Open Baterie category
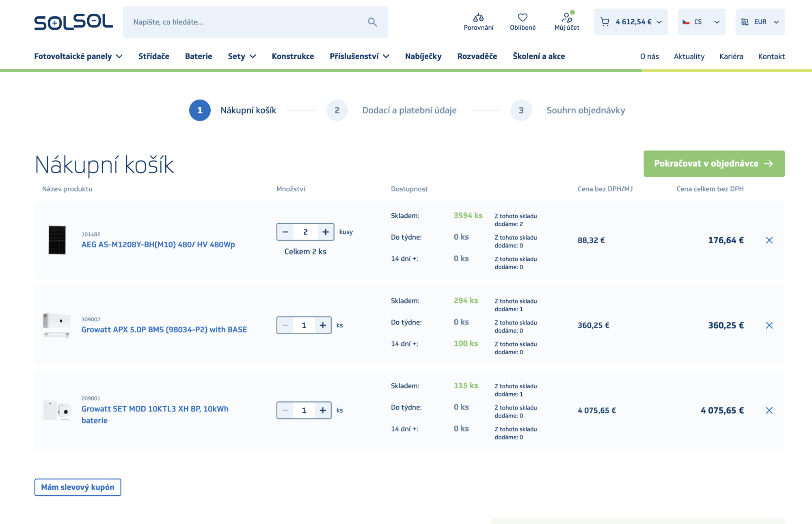 point(199,56)
